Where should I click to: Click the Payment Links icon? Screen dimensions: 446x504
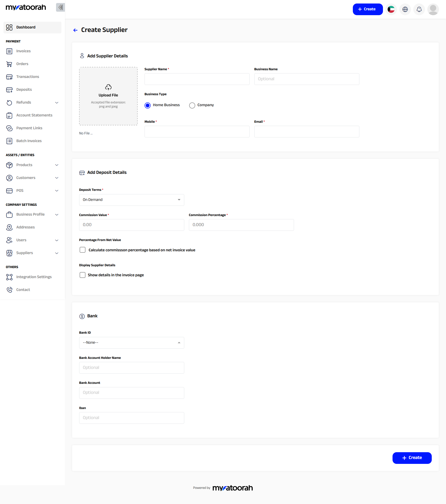point(9,128)
